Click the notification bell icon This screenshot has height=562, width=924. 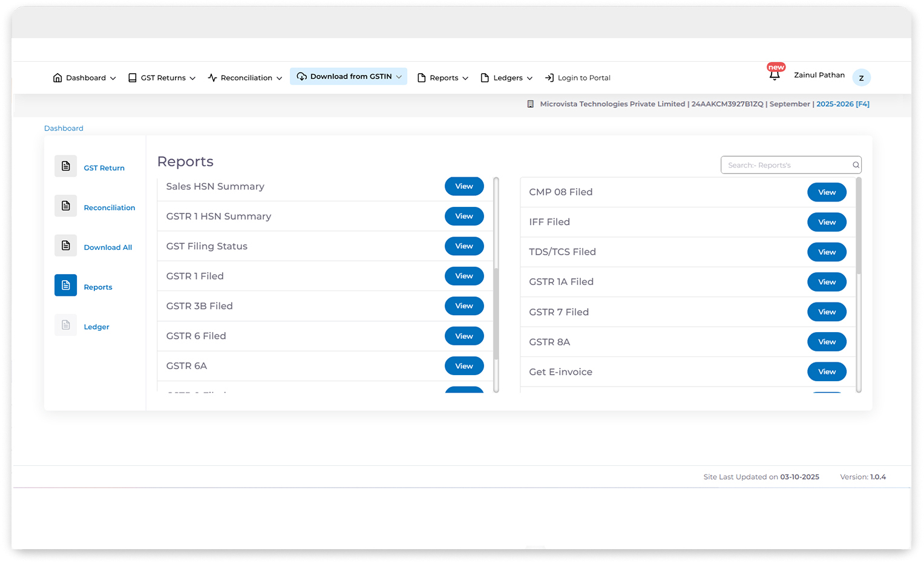coord(774,76)
